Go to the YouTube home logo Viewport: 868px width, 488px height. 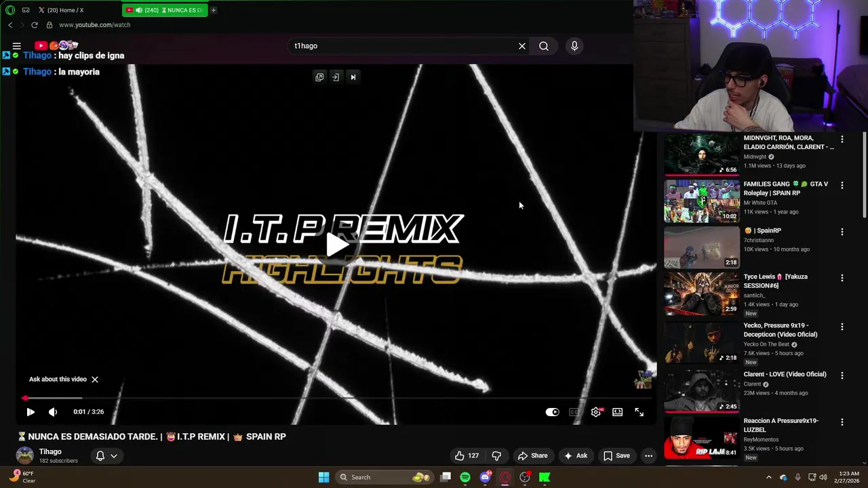tap(57, 45)
